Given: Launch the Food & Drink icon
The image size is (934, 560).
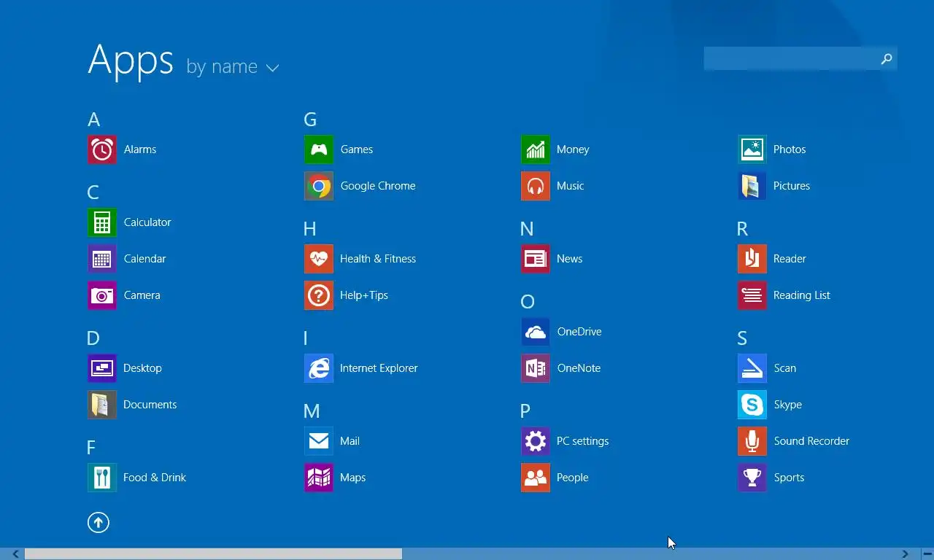Looking at the screenshot, I should [x=102, y=478].
